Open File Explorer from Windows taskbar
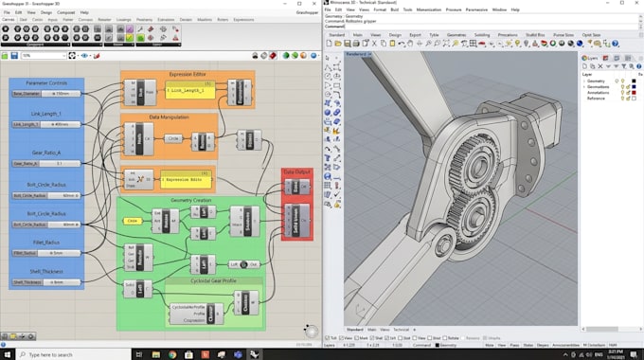644x360 pixels. [155, 354]
